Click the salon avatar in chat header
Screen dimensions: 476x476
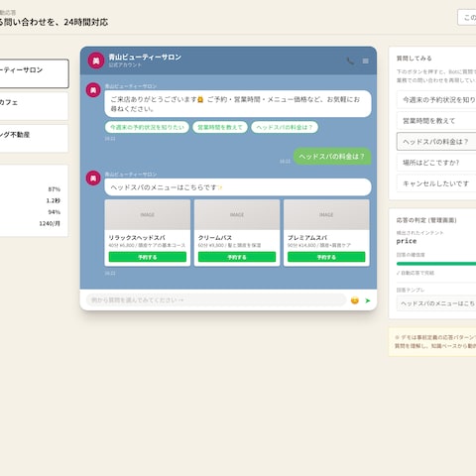pos(96,60)
